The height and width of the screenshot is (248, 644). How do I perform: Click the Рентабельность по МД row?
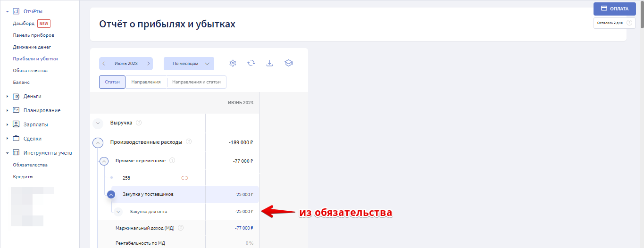175,243
